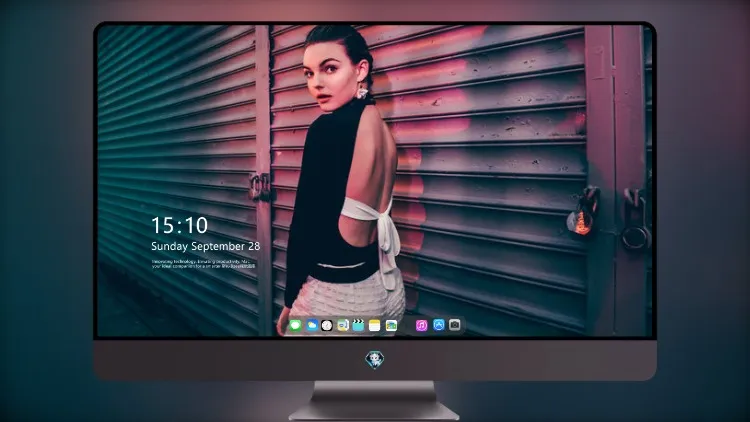Open the Maps app in dock

pos(343,325)
